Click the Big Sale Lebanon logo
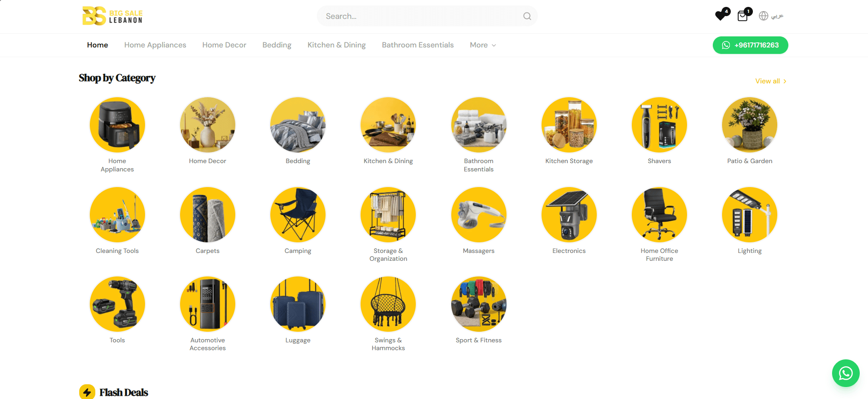The height and width of the screenshot is (399, 868). point(112,16)
